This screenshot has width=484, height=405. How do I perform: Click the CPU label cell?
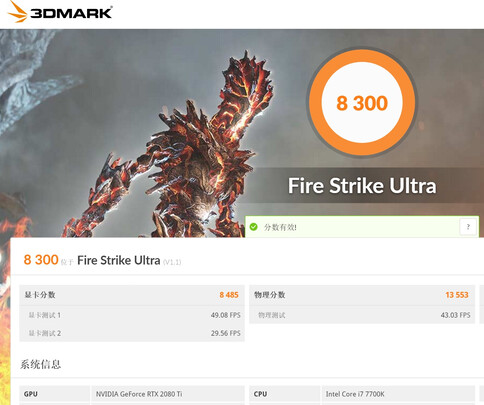(x=285, y=394)
